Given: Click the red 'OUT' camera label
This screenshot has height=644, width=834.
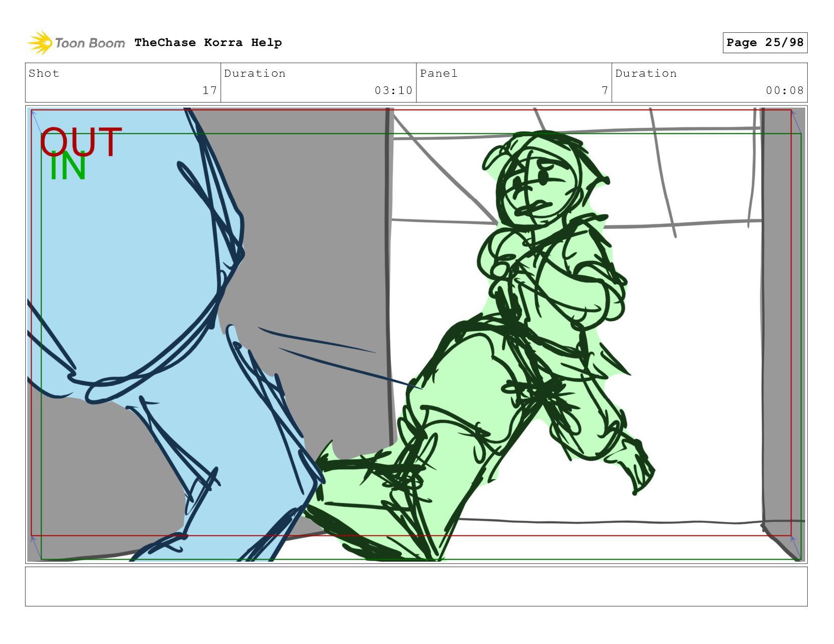Looking at the screenshot, I should [x=81, y=141].
